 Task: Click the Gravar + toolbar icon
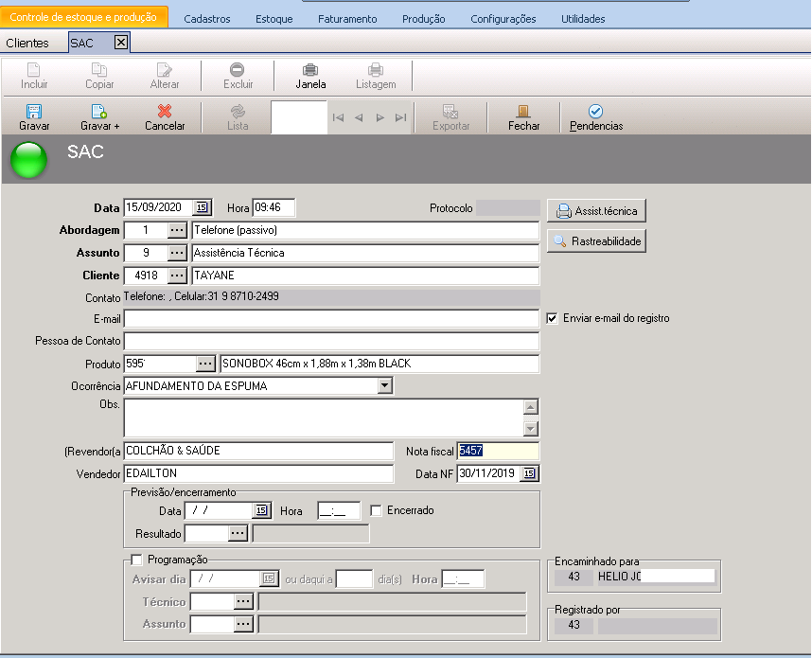[x=99, y=112]
